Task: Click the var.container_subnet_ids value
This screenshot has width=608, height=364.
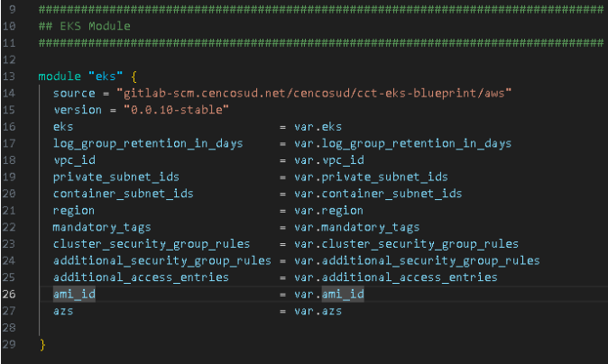Action: click(377, 193)
